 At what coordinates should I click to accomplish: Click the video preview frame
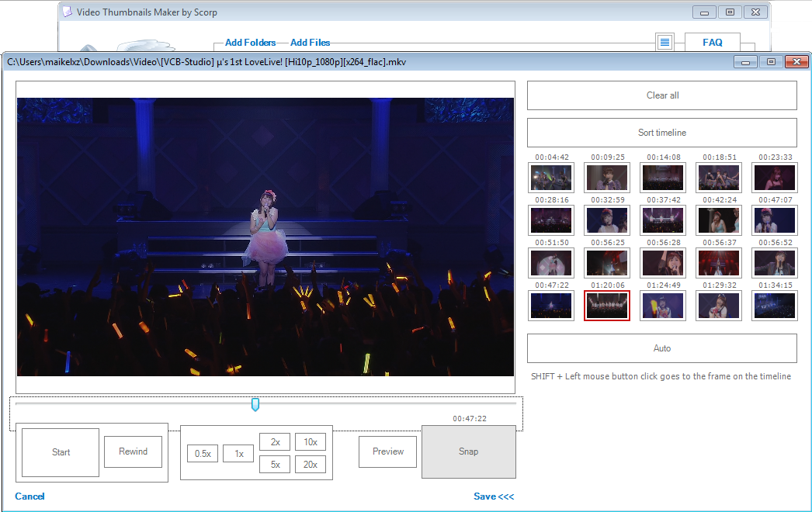[265, 237]
